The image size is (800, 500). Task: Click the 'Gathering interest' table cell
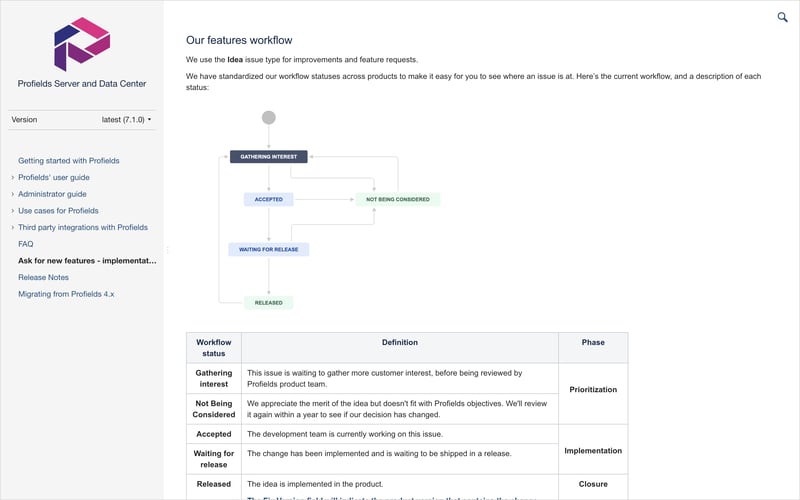[x=214, y=379]
